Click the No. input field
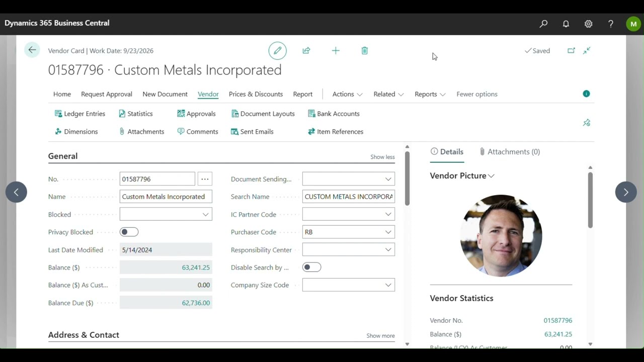Image resolution: width=644 pixels, height=362 pixels. click(157, 179)
